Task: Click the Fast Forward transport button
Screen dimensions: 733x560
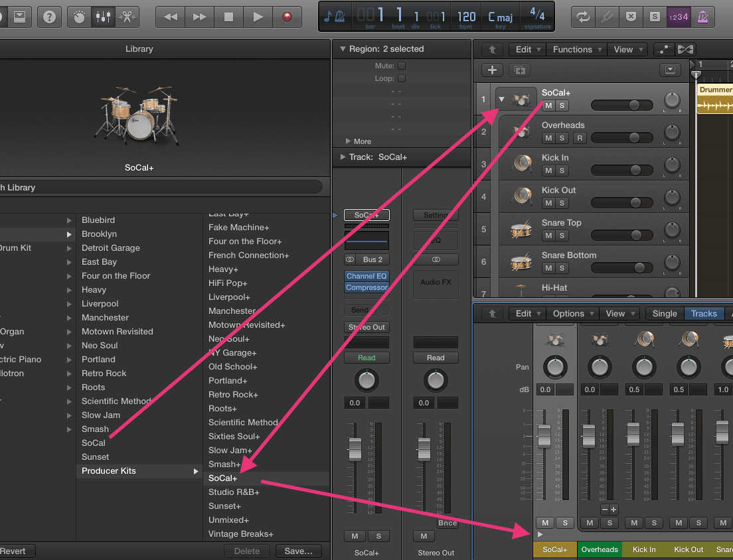Action: (x=199, y=17)
